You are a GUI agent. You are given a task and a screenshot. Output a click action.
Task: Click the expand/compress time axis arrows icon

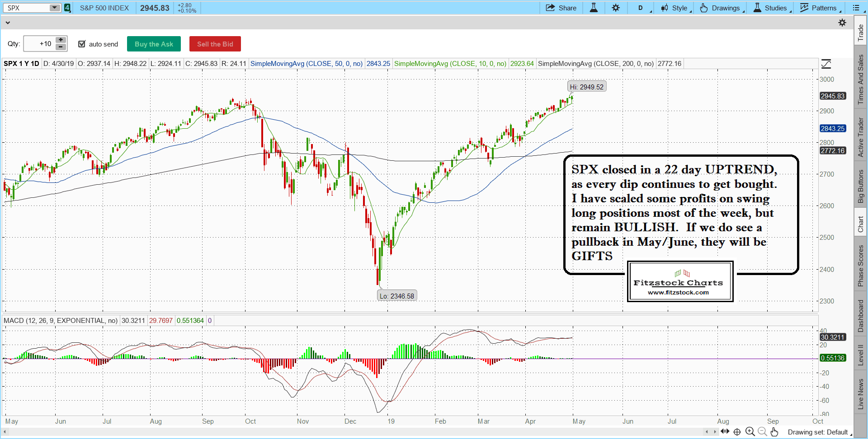click(x=725, y=431)
